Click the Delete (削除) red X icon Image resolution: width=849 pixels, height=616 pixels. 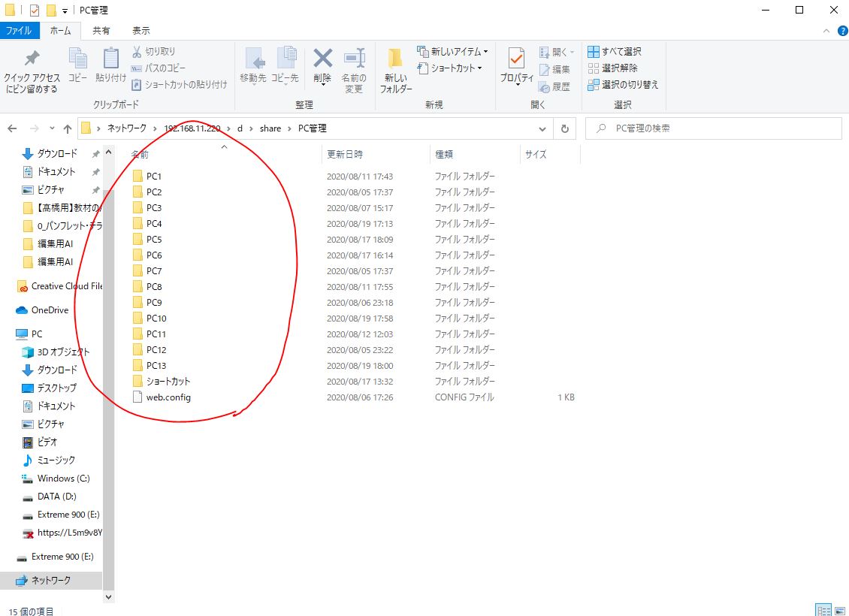tap(322, 60)
